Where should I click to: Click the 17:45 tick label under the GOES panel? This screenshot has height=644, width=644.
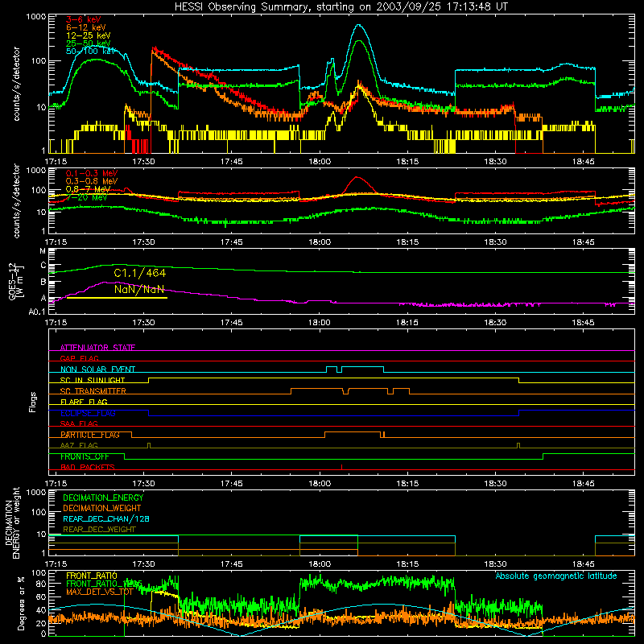pos(231,323)
